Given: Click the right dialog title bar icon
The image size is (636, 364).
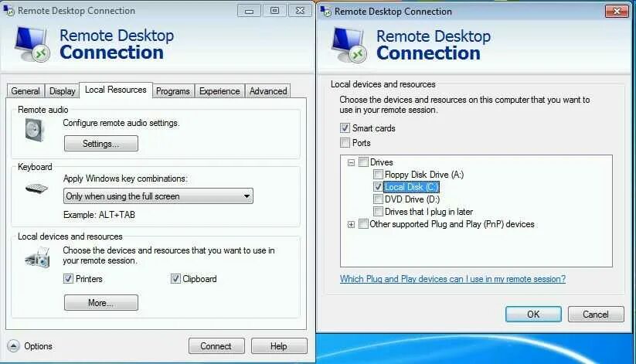Looking at the screenshot, I should click(x=325, y=12).
